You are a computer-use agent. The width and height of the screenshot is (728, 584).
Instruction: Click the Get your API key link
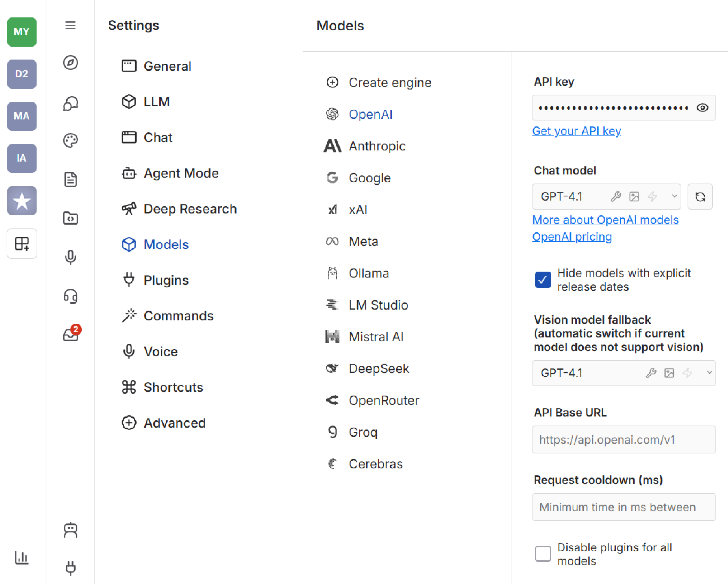click(x=576, y=131)
